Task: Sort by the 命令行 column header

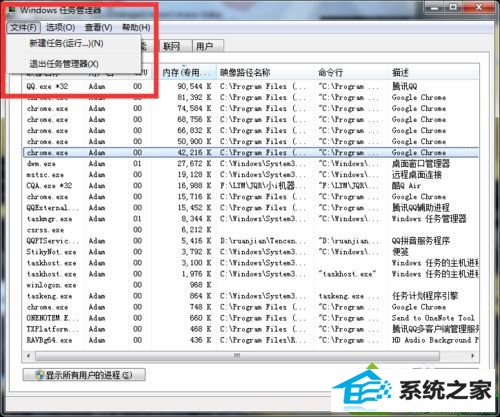Action: 351,72
